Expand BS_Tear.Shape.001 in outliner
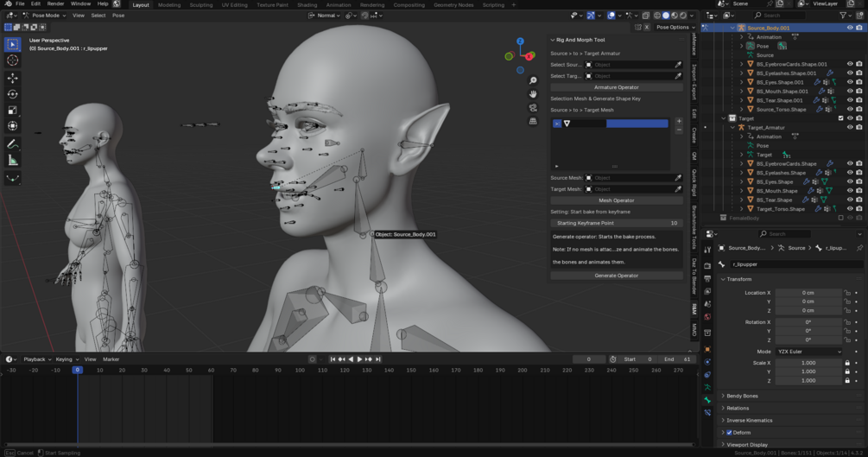Screen dimensions: 868x457 [742, 100]
